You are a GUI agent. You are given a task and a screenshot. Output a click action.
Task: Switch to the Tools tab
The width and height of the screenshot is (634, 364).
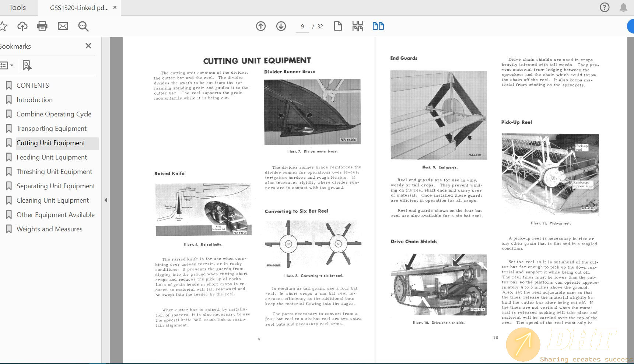coord(17,7)
